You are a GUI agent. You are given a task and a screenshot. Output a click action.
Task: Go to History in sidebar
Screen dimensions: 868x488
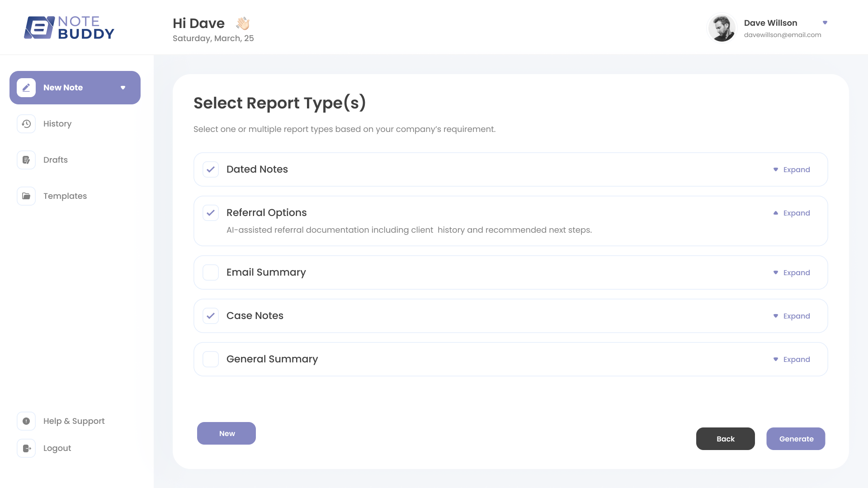click(57, 124)
